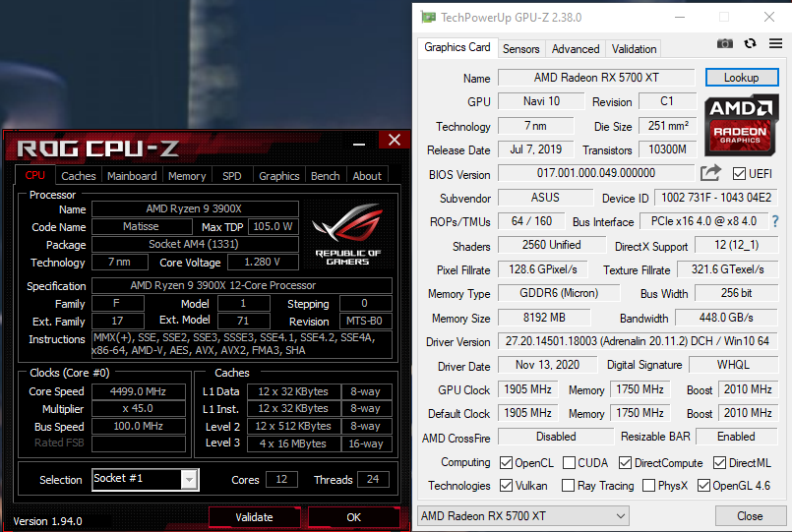Click the GPU-Z refresh icon
This screenshot has width=792, height=532.
click(750, 43)
